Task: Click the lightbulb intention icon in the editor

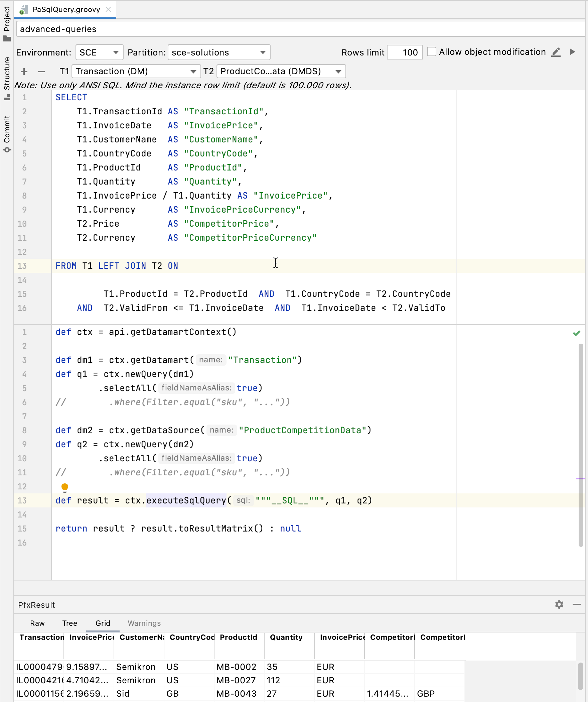Action: [64, 488]
